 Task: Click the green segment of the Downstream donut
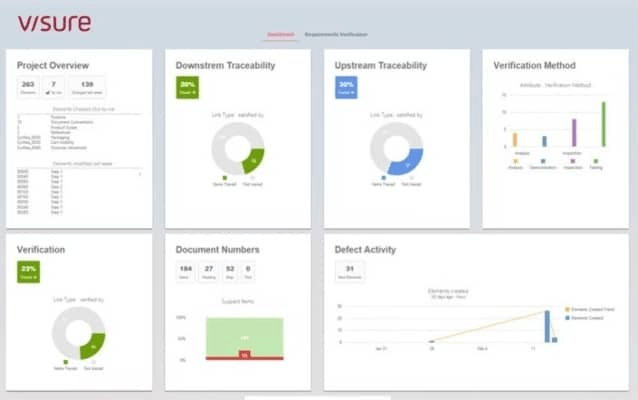[254, 161]
